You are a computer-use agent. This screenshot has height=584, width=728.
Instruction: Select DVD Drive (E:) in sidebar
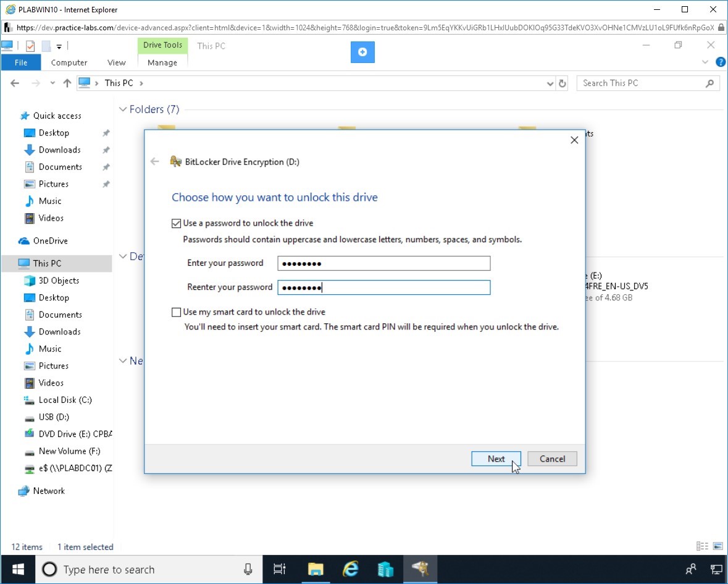75,434
